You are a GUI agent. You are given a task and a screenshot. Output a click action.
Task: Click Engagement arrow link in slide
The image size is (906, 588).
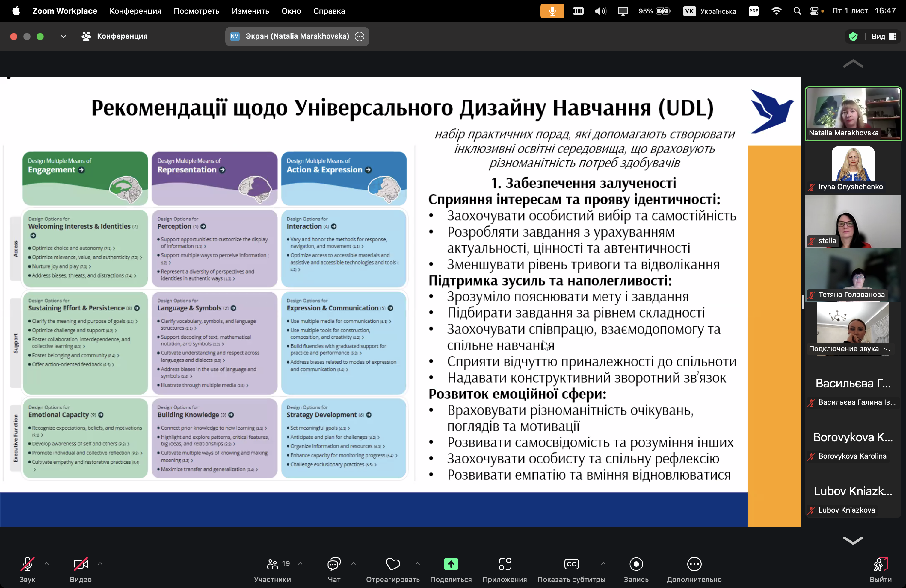[81, 170]
